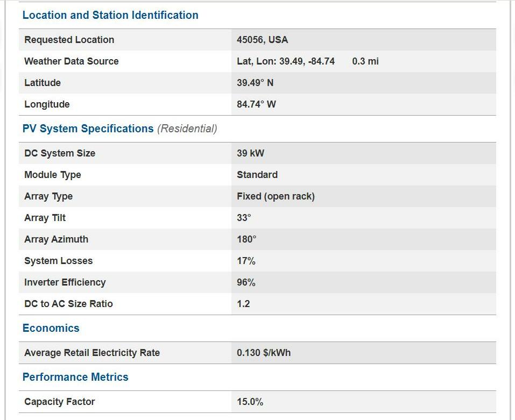Click the Location and Station Identification heading
515x420 pixels.
pos(110,15)
